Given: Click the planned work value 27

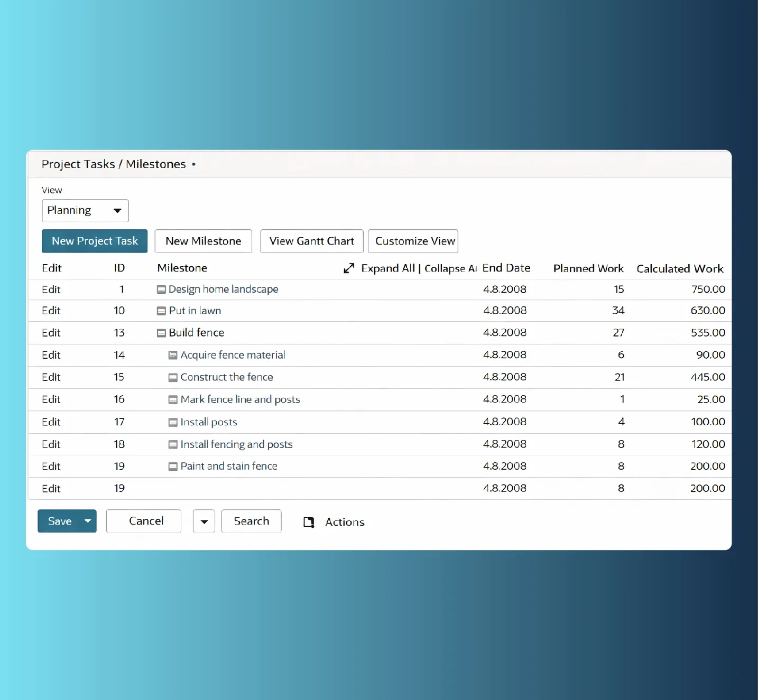Looking at the screenshot, I should pos(618,333).
